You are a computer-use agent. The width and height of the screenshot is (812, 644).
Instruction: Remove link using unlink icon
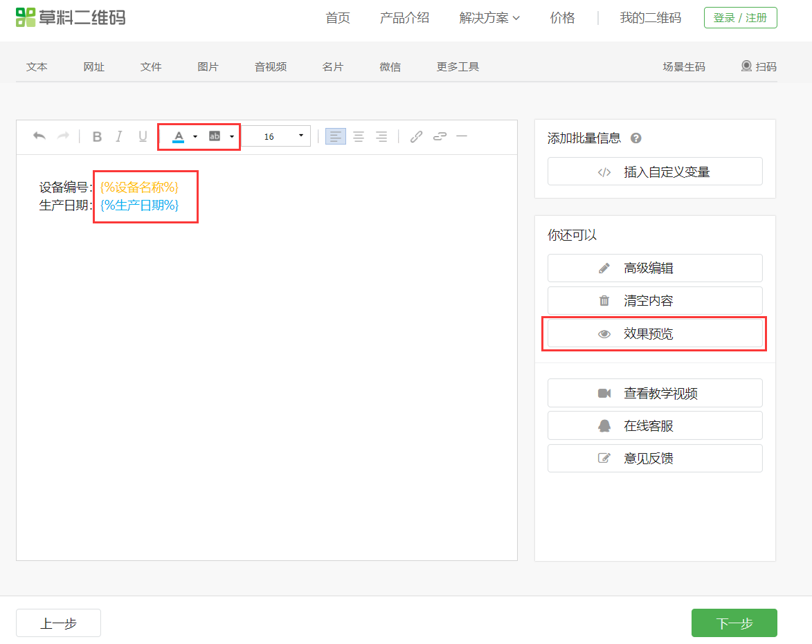(440, 136)
